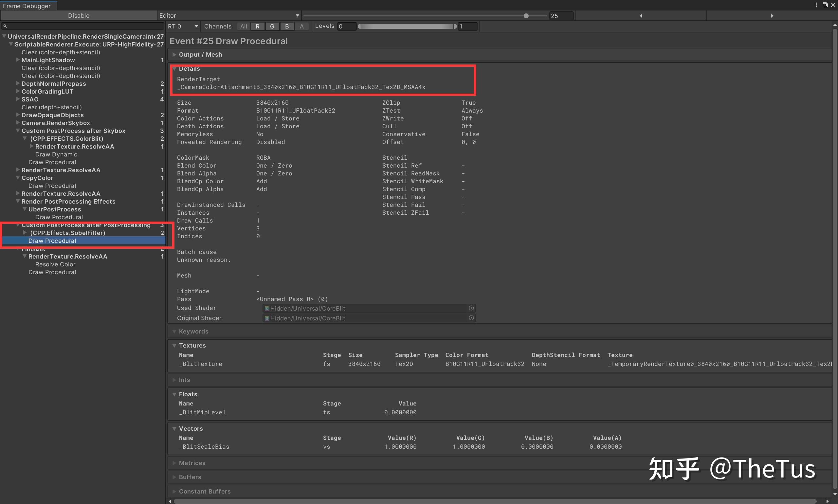Screen dimensions: 838x504
Task: Click the event number slider handle
Action: tap(526, 16)
